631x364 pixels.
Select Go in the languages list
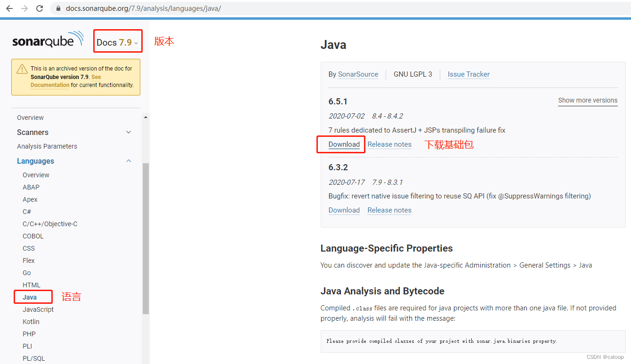tap(27, 273)
